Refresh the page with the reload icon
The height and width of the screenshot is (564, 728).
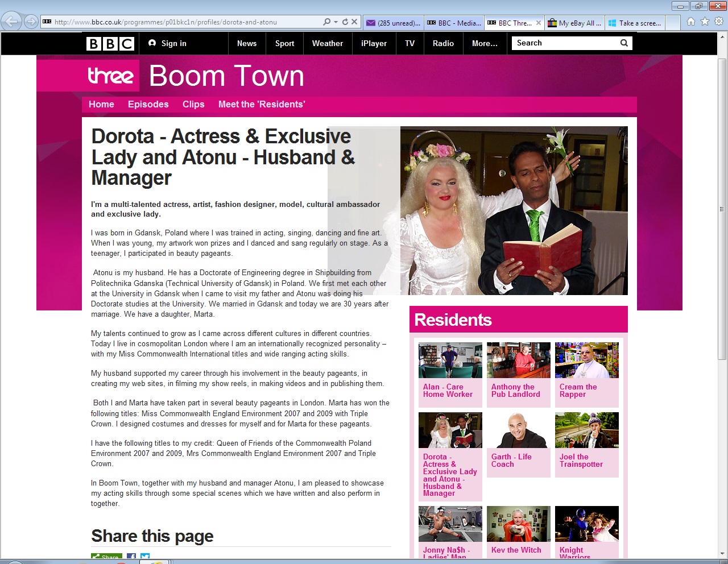click(345, 22)
